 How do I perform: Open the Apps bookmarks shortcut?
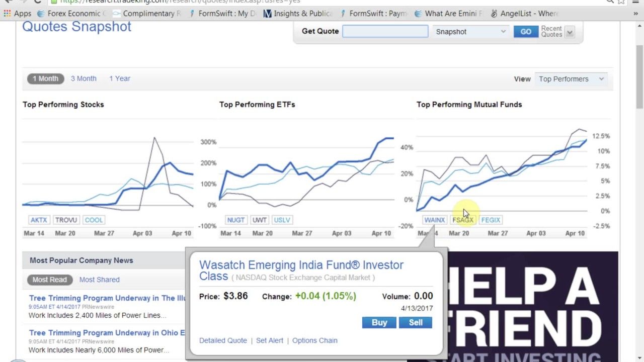click(x=18, y=14)
